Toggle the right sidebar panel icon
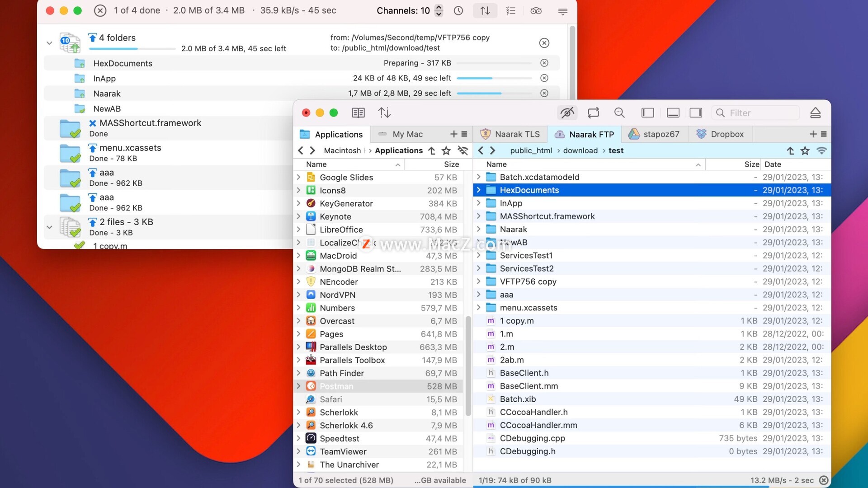 pyautogui.click(x=696, y=113)
